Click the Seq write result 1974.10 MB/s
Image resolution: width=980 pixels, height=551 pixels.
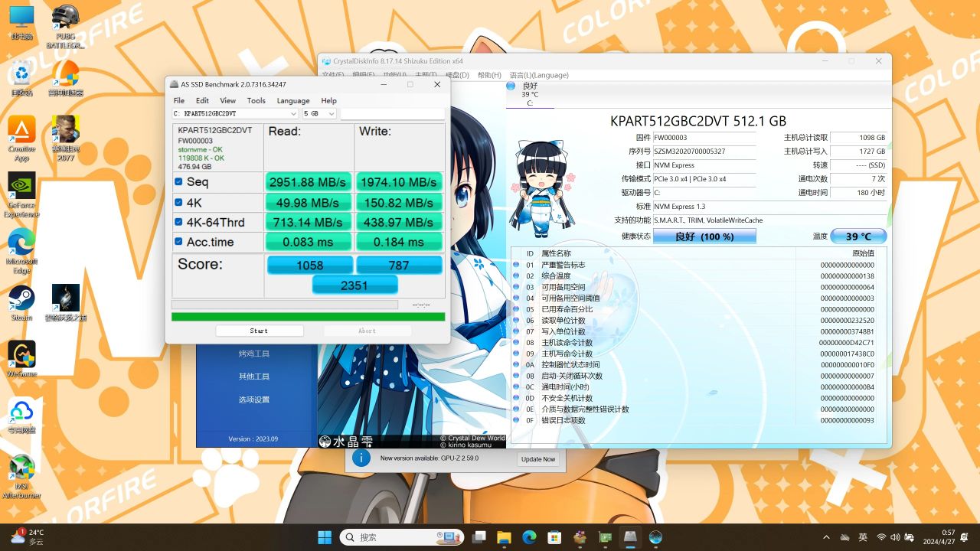click(x=399, y=181)
